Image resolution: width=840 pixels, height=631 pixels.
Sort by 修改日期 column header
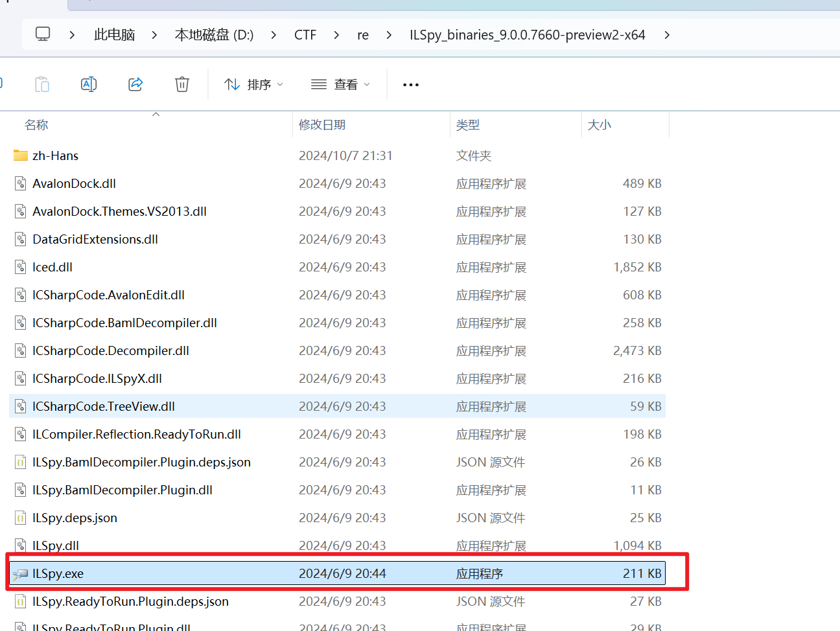(x=322, y=125)
